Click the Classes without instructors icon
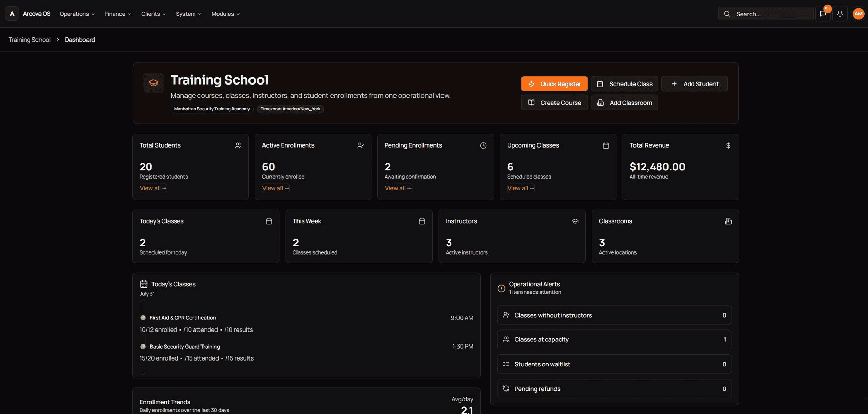This screenshot has width=868, height=414. pyautogui.click(x=506, y=315)
